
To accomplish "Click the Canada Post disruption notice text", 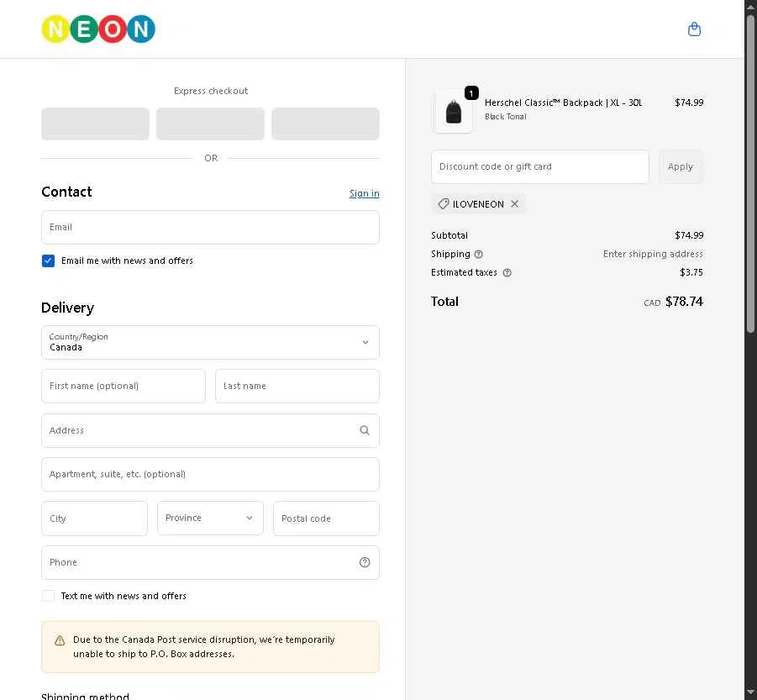I will click(203, 646).
